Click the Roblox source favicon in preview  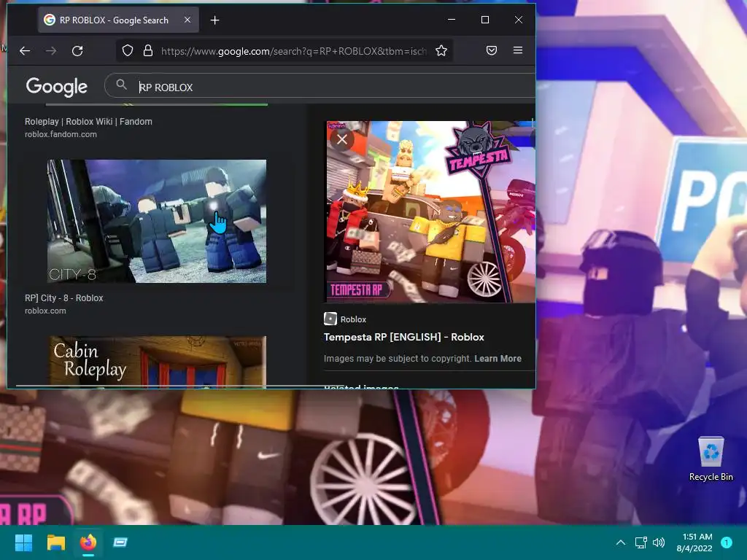coord(330,319)
